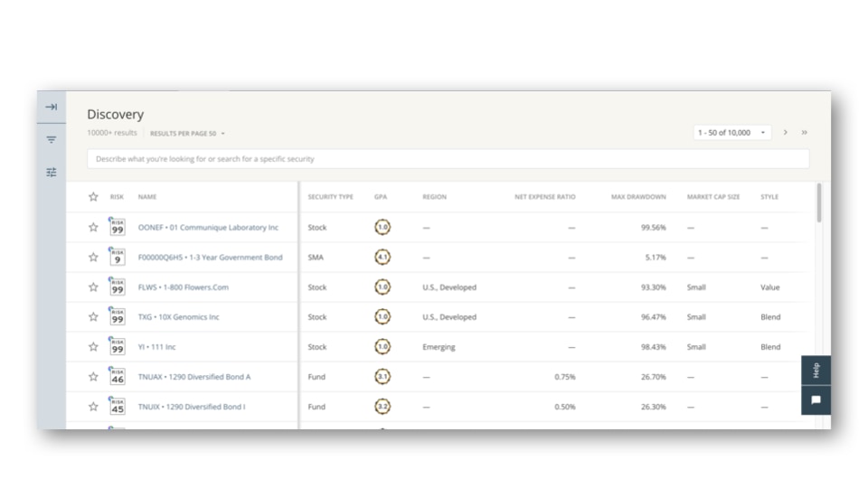
Task: Open the Help side button
Action: click(x=816, y=370)
